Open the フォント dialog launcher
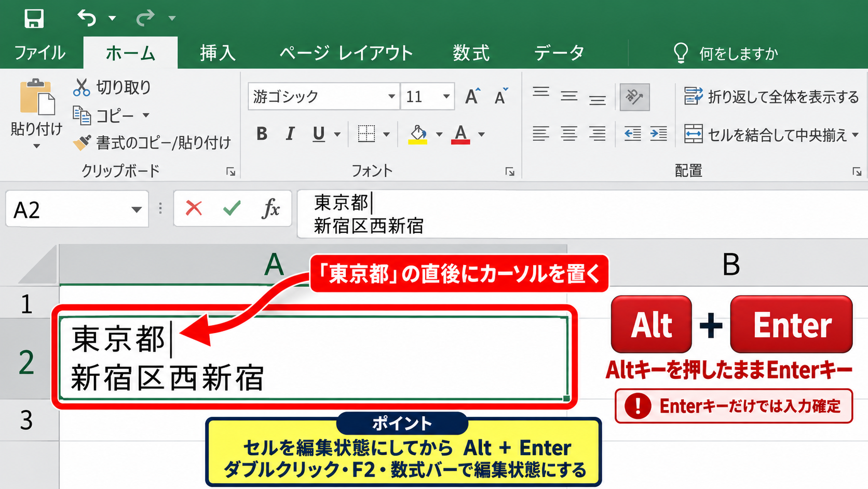This screenshot has width=868, height=489. [510, 172]
